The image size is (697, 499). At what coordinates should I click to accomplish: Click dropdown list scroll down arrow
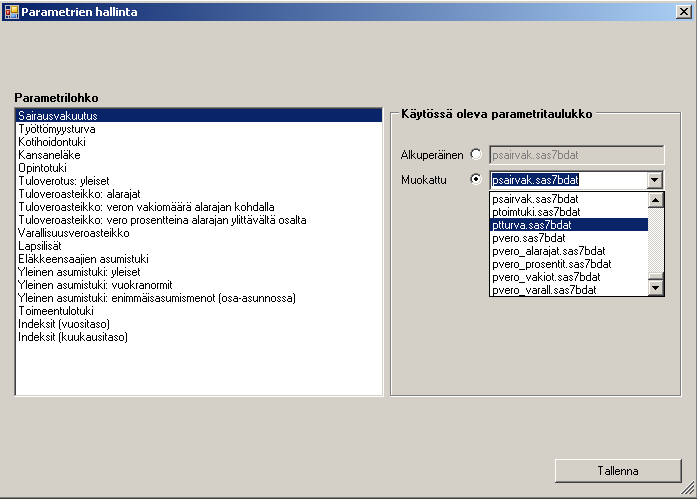(x=656, y=288)
